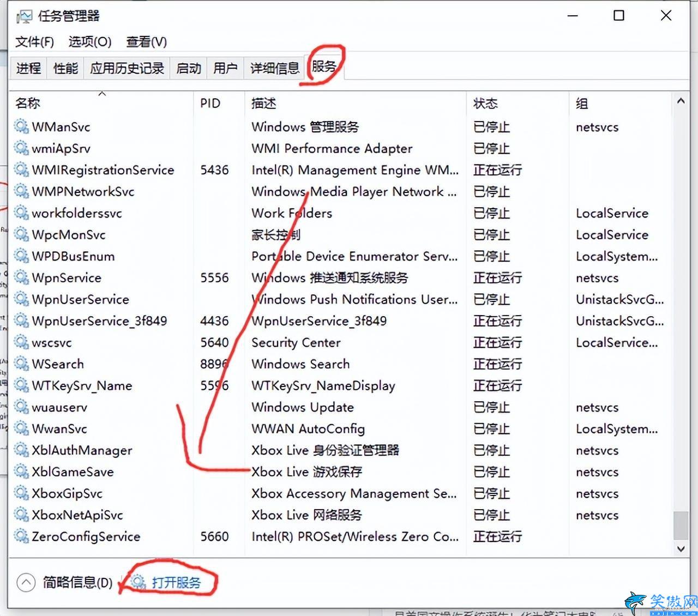698x616 pixels.
Task: Select the WpcMonSvc gear icon
Action: [x=21, y=234]
